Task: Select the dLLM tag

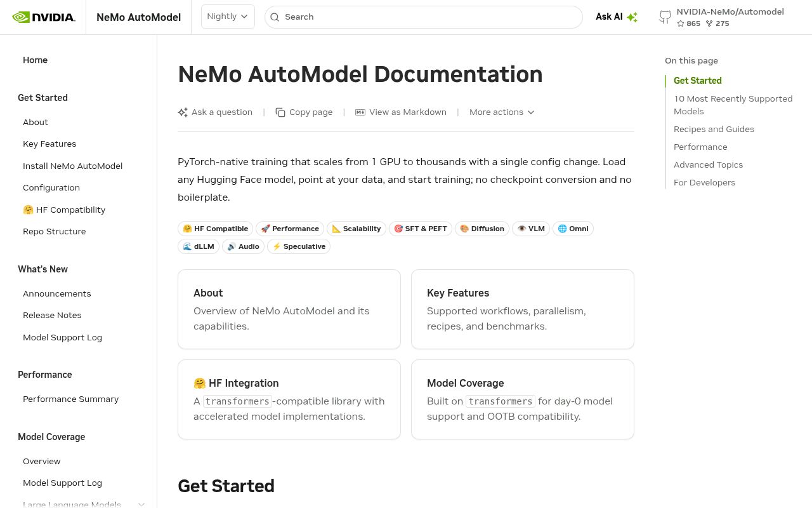Action: (x=199, y=246)
